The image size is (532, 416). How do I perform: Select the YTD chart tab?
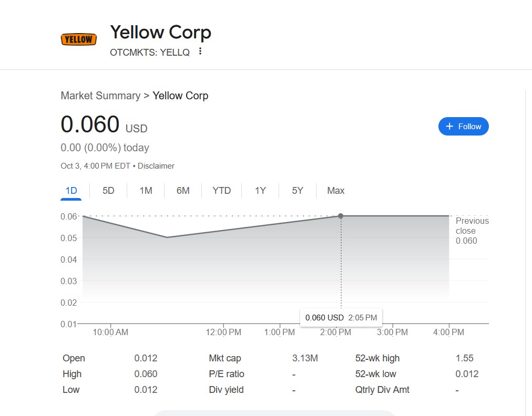click(x=221, y=191)
